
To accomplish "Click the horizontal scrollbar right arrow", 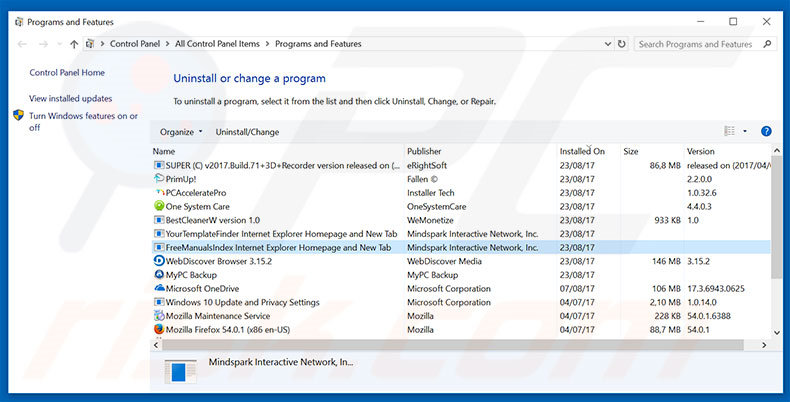I will click(764, 345).
